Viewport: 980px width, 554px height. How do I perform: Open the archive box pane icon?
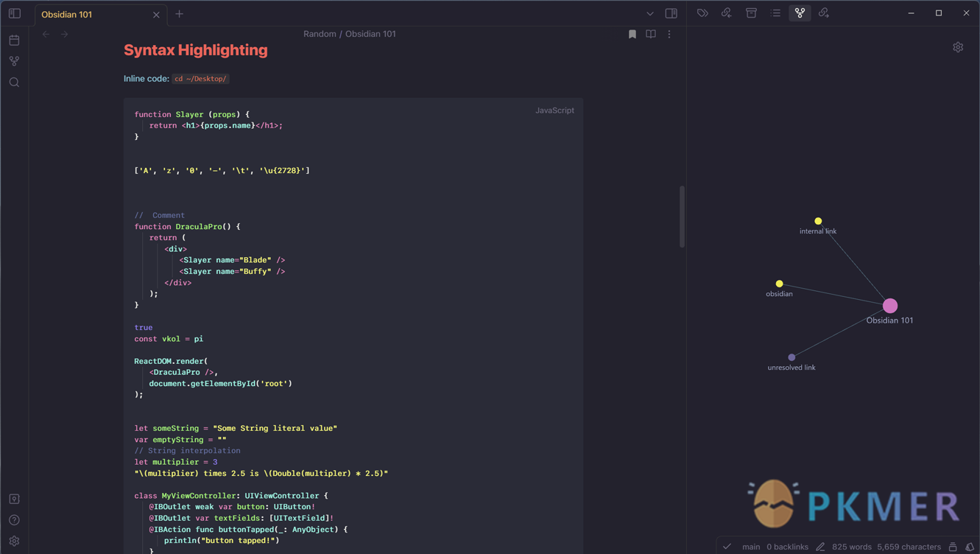(751, 13)
